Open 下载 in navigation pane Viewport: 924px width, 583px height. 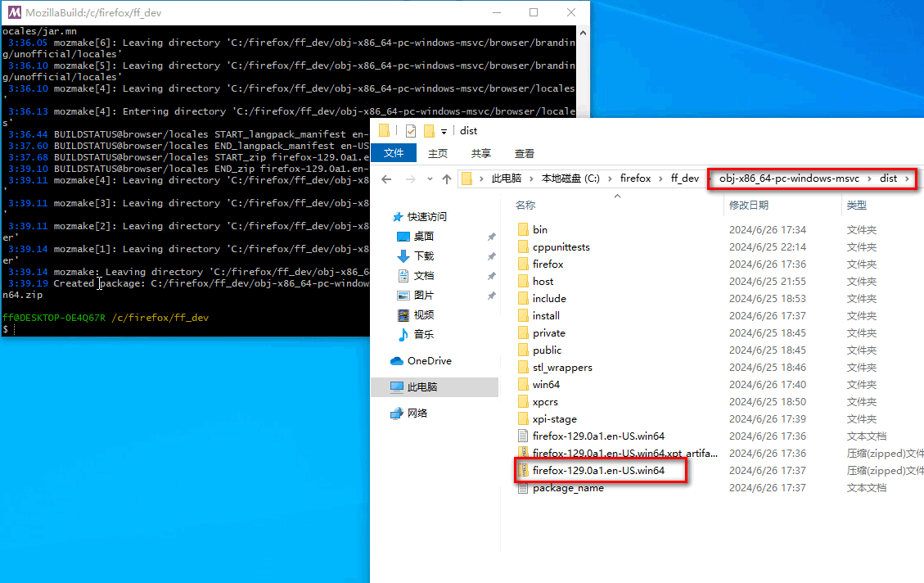pos(423,255)
